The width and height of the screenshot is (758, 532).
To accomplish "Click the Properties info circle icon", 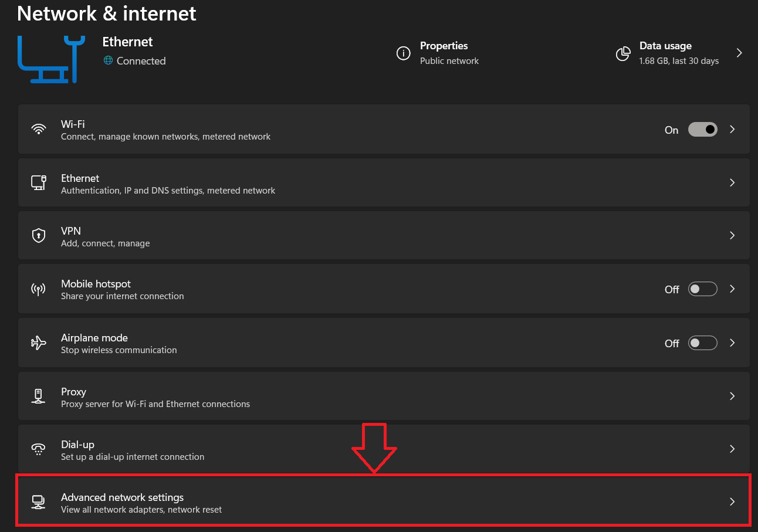I will pyautogui.click(x=403, y=53).
